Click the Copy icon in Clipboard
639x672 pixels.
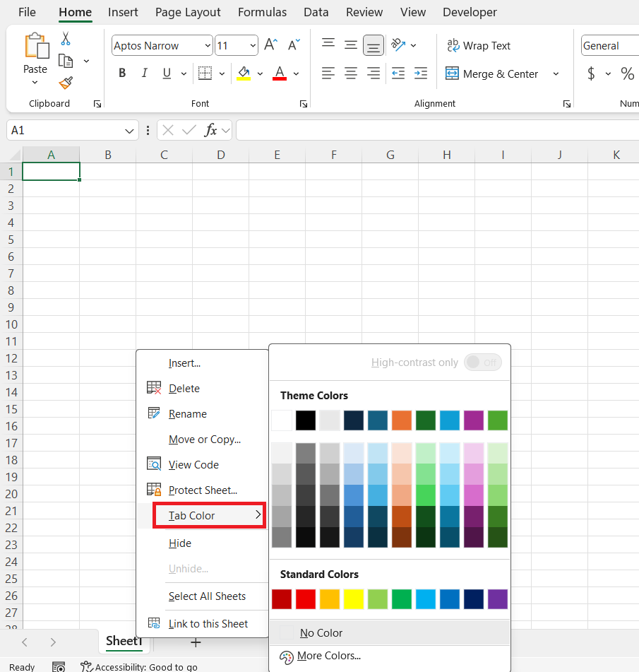click(x=66, y=61)
